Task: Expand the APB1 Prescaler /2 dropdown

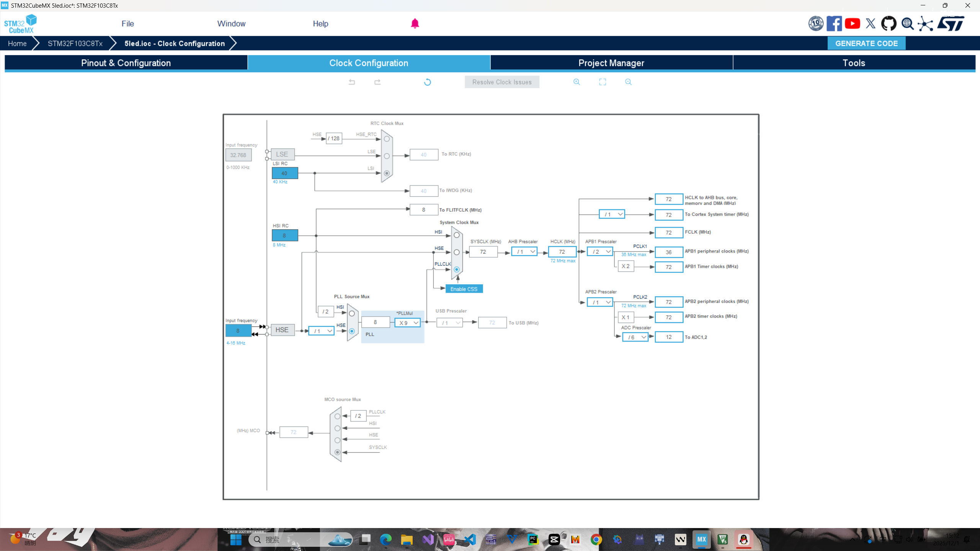Action: [x=601, y=252]
